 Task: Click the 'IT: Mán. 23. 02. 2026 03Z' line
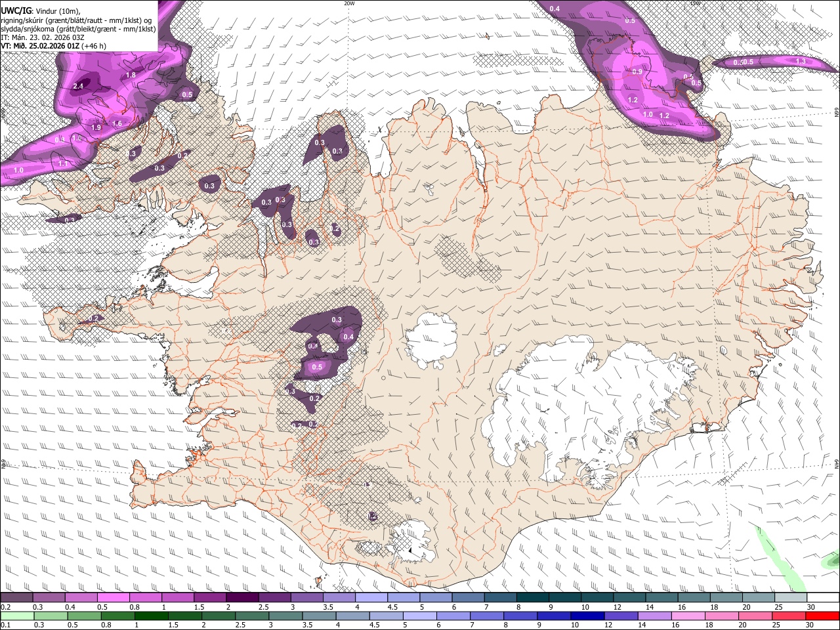coord(43,37)
